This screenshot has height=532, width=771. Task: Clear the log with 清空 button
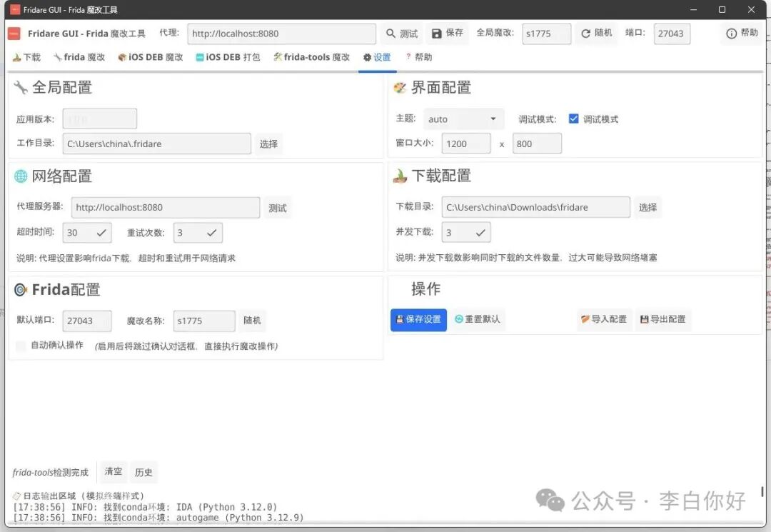point(113,471)
